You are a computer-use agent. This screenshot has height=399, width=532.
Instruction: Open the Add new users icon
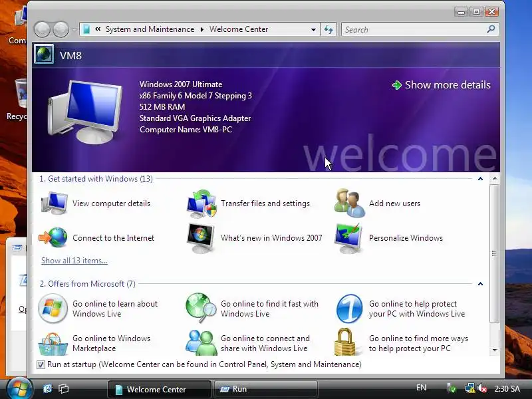coord(350,203)
